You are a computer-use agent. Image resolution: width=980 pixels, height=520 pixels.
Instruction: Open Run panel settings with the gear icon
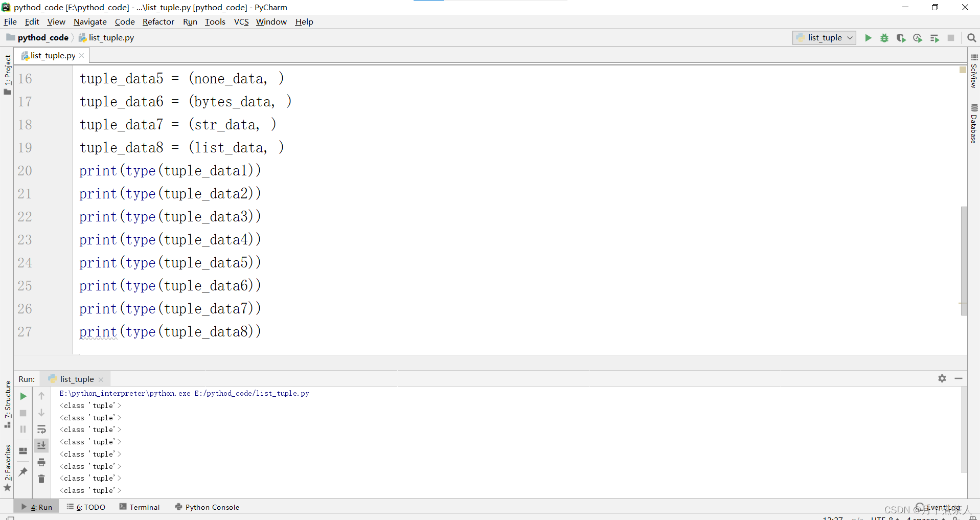click(942, 378)
